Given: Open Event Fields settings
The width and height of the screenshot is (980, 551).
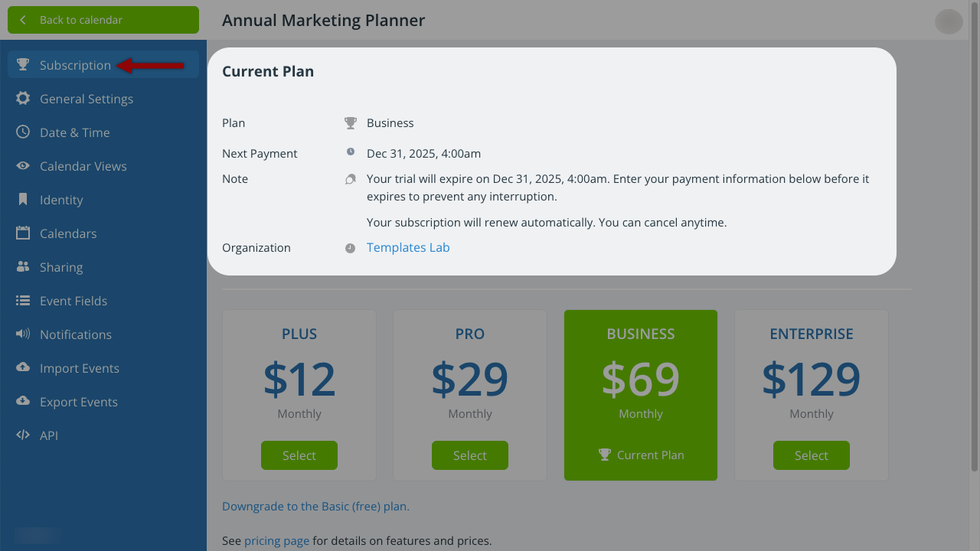Looking at the screenshot, I should (x=103, y=301).
